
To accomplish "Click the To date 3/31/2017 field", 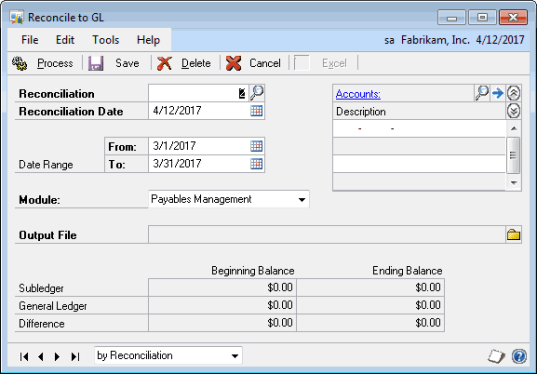I will coord(199,164).
